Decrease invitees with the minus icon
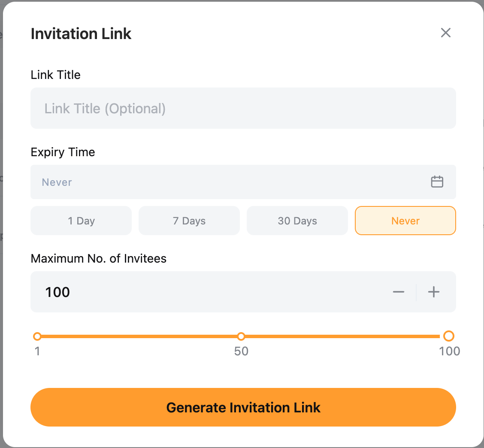Image resolution: width=484 pixels, height=448 pixels. click(399, 292)
